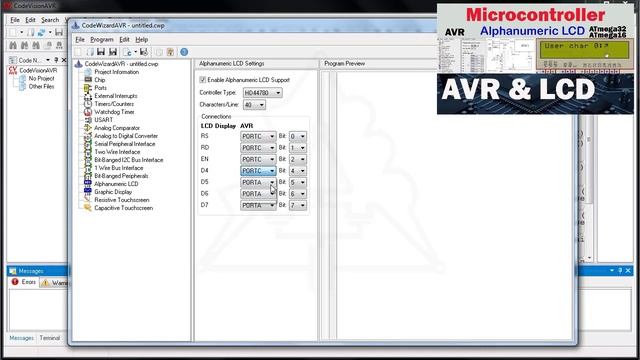Image resolution: width=640 pixels, height=360 pixels.
Task: Select Other Files in Code Navigator
Action: tap(41, 87)
